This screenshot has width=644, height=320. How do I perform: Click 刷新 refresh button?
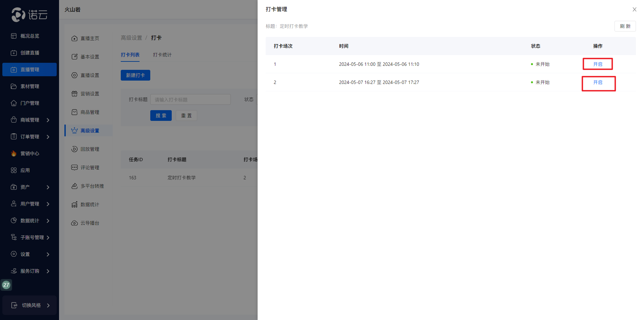click(625, 26)
